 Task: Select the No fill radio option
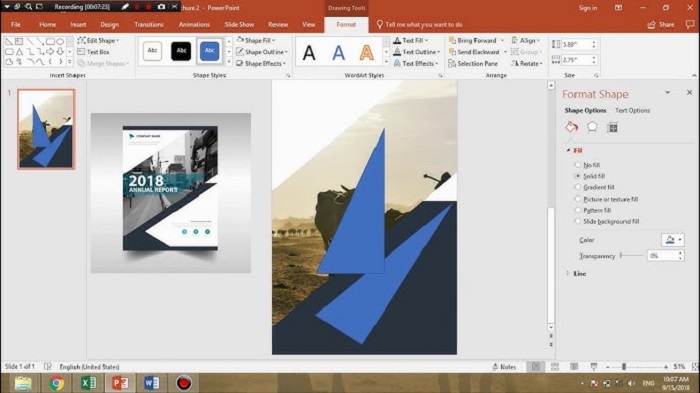point(578,165)
